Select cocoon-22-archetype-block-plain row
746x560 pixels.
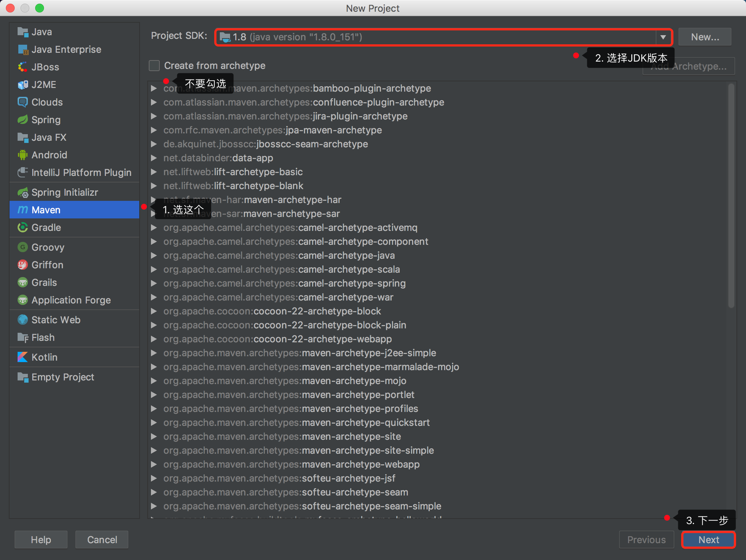pos(438,325)
